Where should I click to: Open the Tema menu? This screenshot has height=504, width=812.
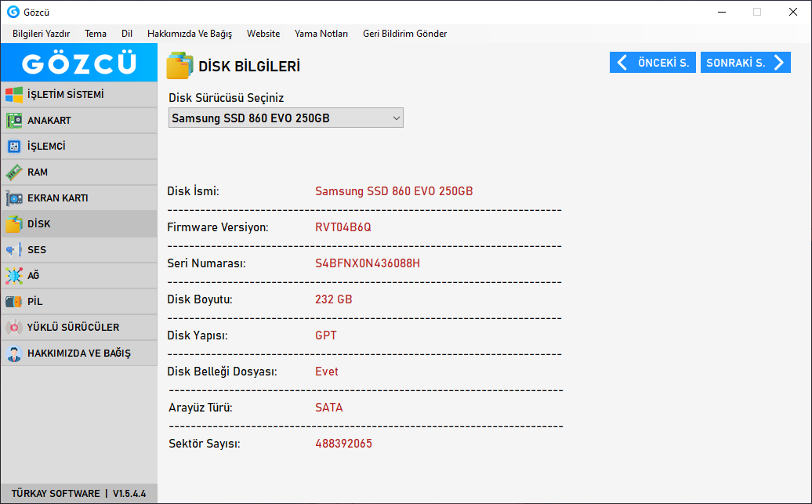coord(96,34)
